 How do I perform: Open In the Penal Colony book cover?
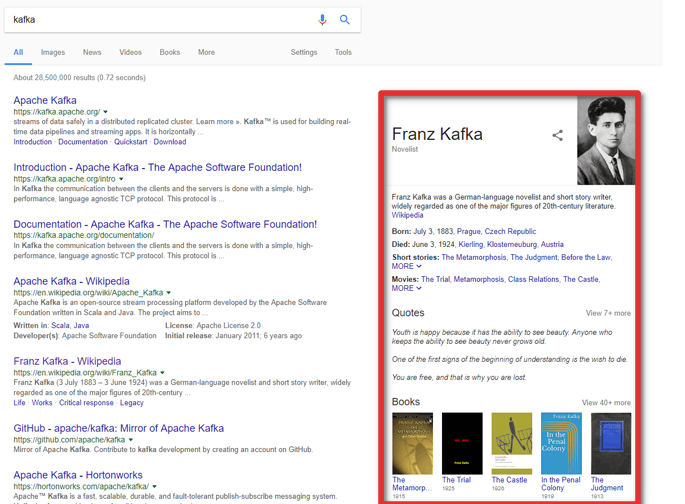point(561,443)
